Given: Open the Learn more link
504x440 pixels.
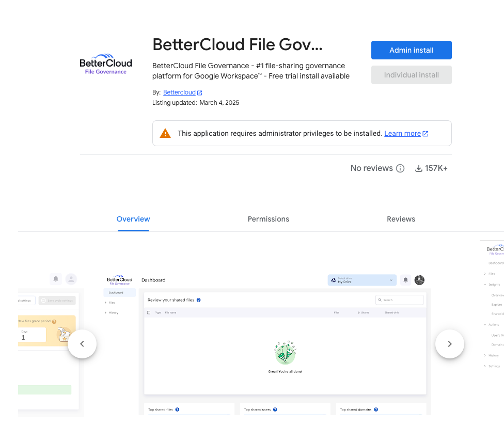Looking at the screenshot, I should coord(402,133).
